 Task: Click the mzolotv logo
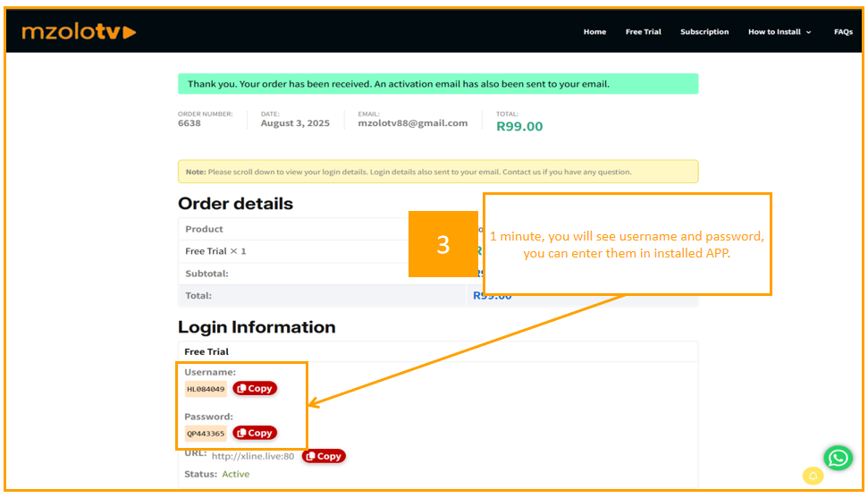[x=79, y=32]
